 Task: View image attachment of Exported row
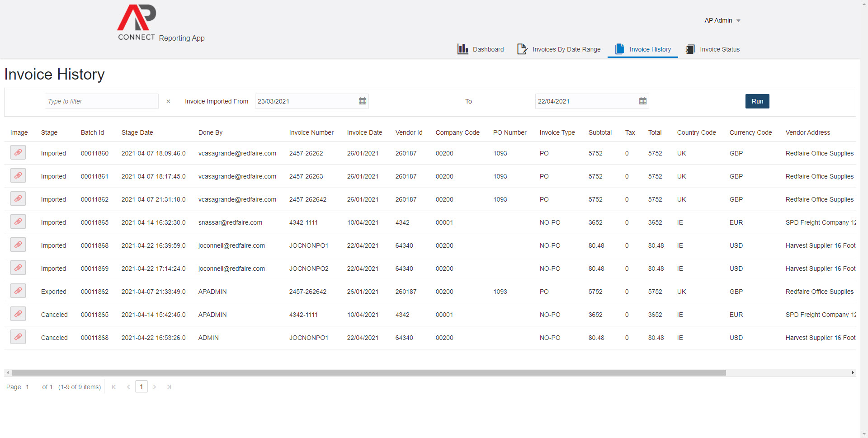[x=18, y=291]
